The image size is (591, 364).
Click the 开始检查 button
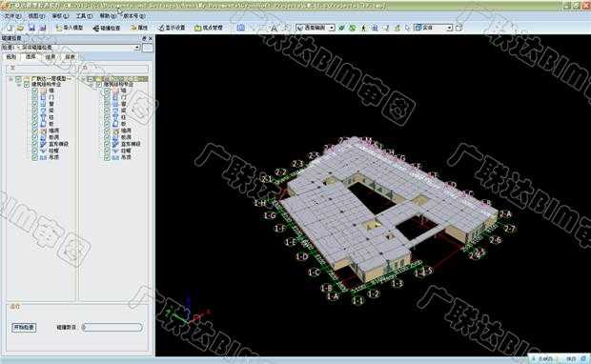24,327
